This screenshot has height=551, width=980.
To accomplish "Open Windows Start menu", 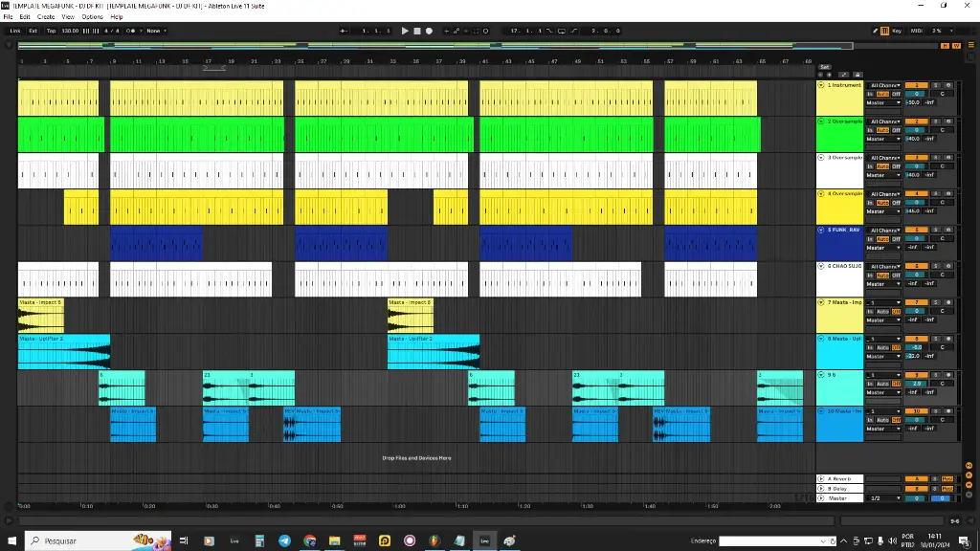I will (x=11, y=541).
